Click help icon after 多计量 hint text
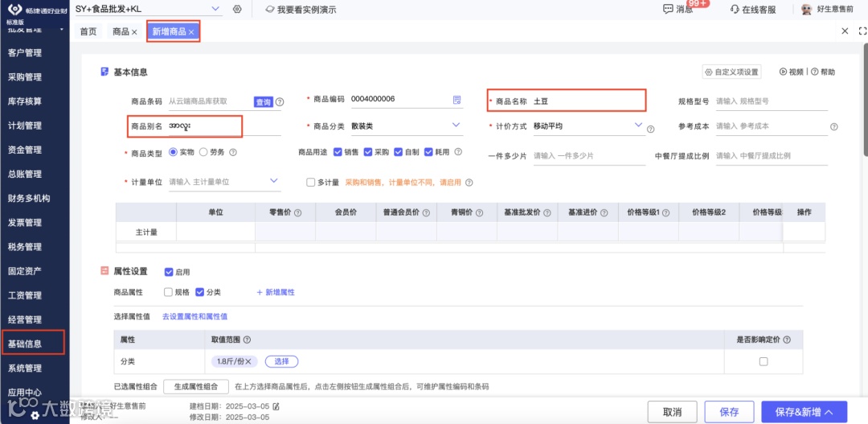The width and height of the screenshot is (868, 424). 469,183
